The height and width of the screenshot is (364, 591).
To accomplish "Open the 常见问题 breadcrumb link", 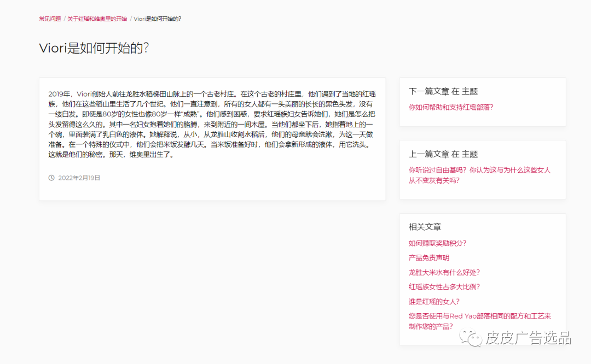I will (x=50, y=19).
